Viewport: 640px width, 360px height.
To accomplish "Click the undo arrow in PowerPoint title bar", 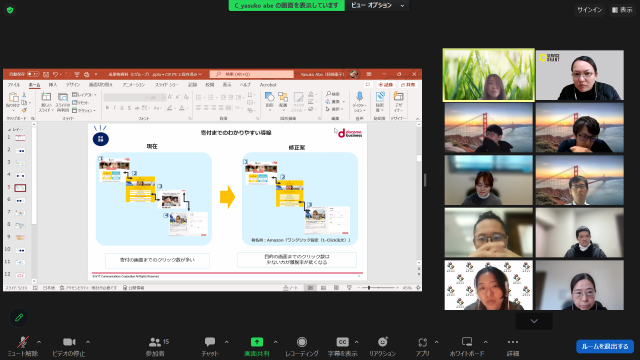I will 55,74.
